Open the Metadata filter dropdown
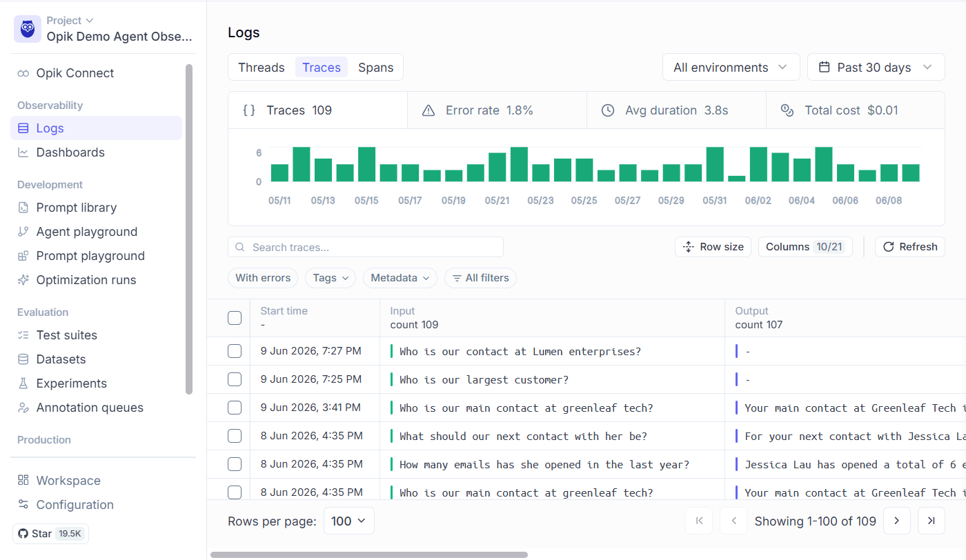The width and height of the screenshot is (966, 560). coord(400,278)
